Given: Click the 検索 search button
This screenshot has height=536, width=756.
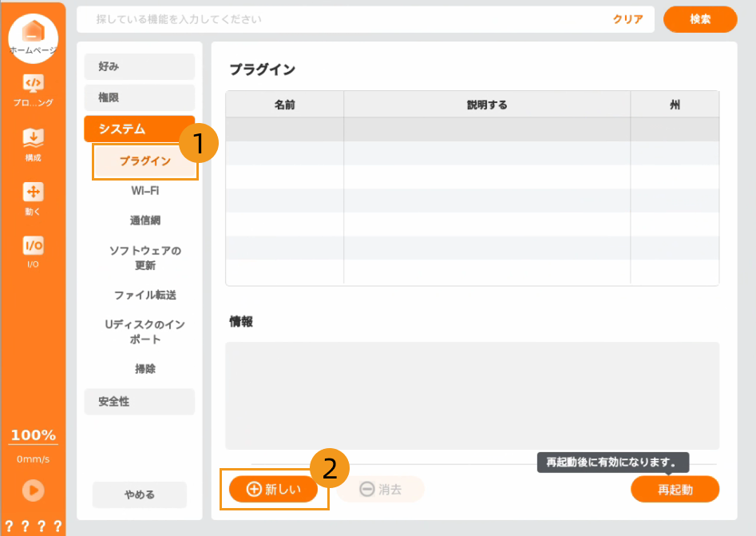Looking at the screenshot, I should tap(699, 19).
